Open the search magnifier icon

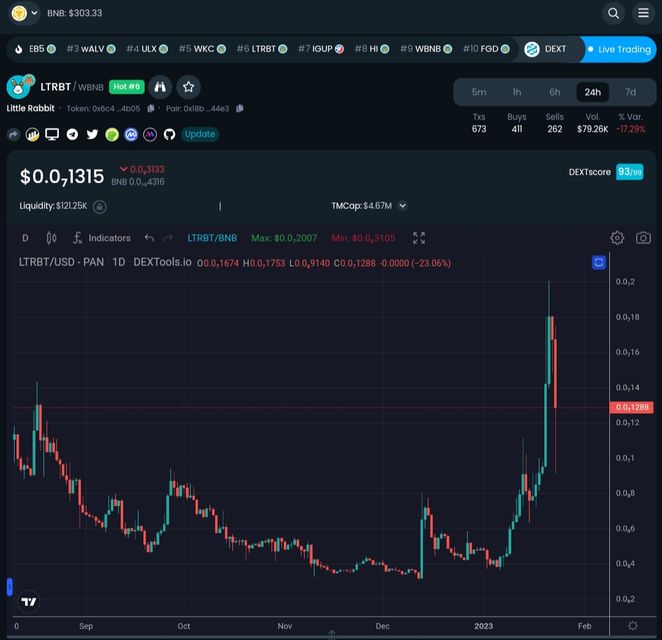click(613, 13)
